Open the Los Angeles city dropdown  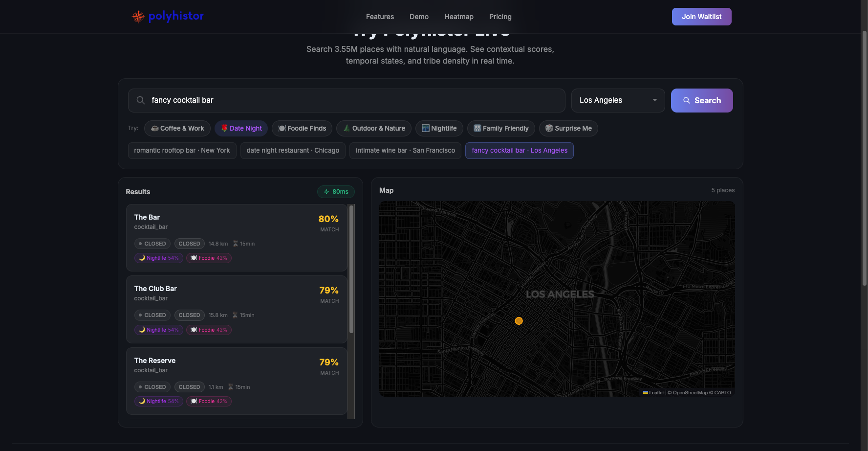tap(618, 100)
